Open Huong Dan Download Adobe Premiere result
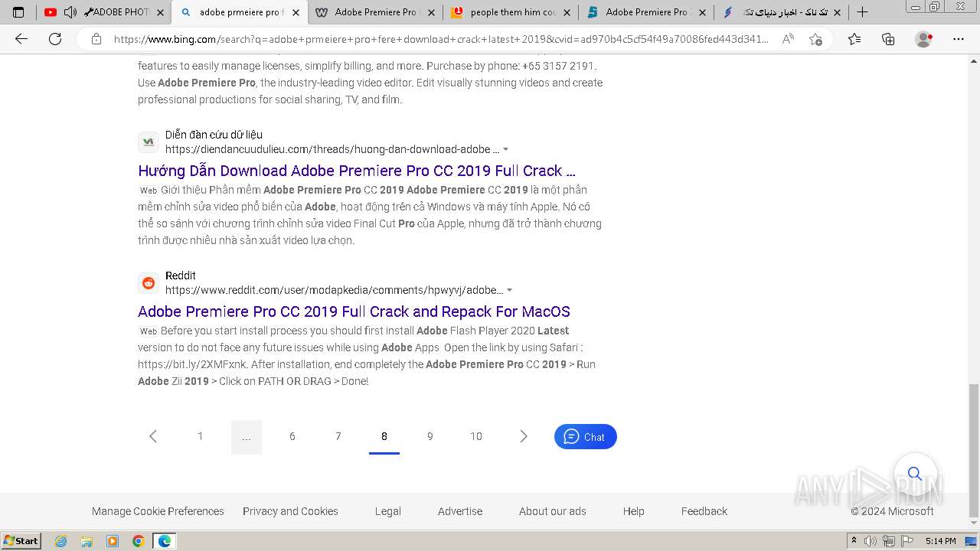 click(x=357, y=171)
